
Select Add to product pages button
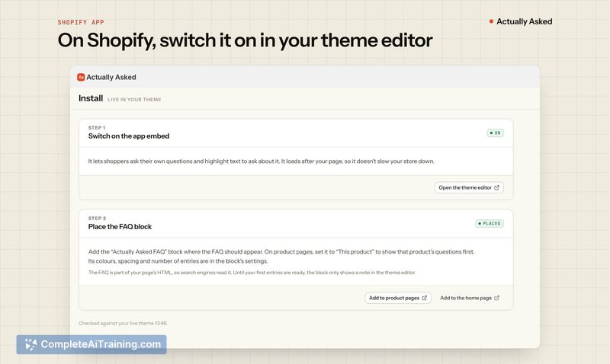(x=397, y=298)
